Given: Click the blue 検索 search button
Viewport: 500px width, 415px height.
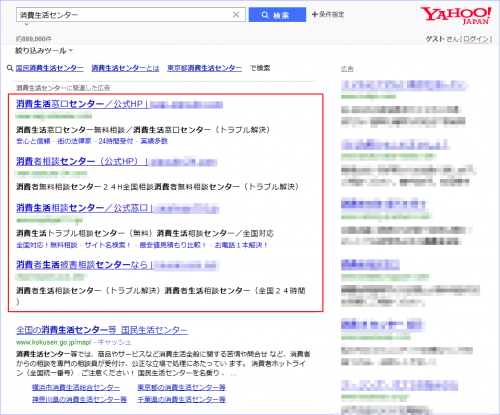Looking at the screenshot, I should coord(277,15).
